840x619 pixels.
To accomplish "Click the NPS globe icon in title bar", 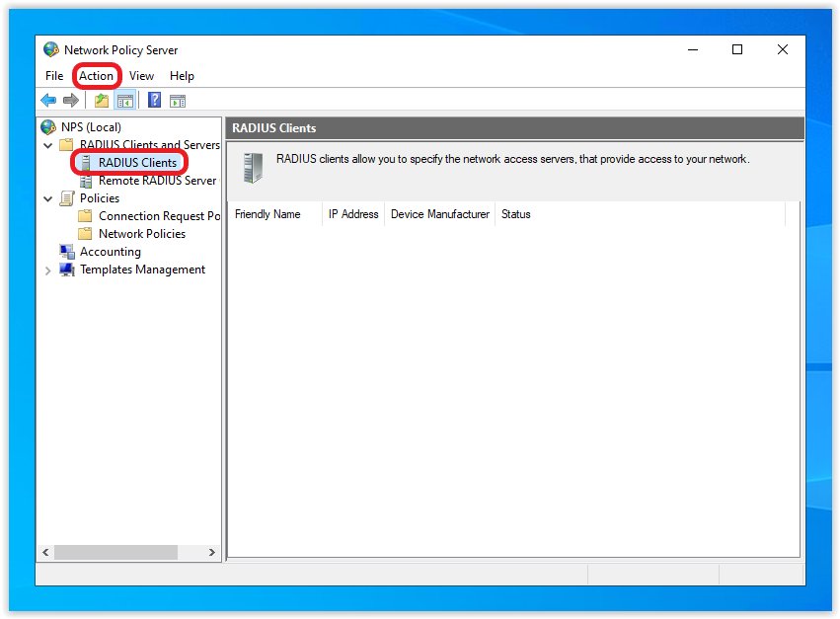I will click(51, 49).
